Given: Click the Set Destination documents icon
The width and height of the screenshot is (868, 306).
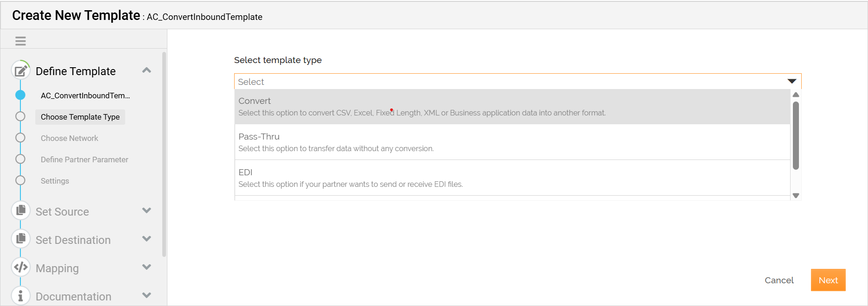Looking at the screenshot, I should coord(20,239).
